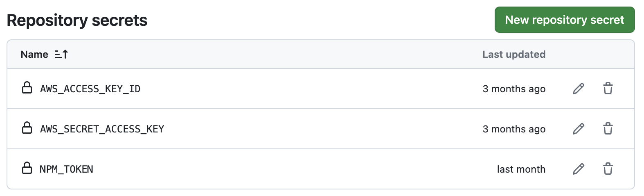Toggle the Name sort order arrow
644x196 pixels.
tap(61, 54)
